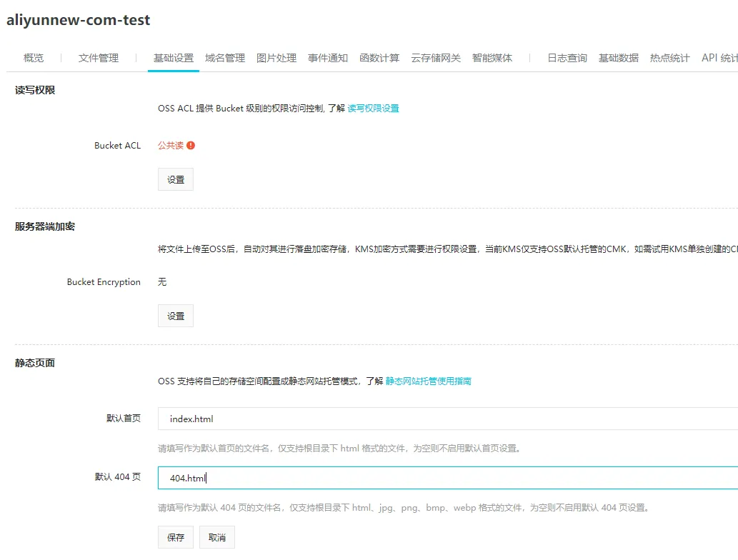Click the red warning icon beside 公共读

tap(191, 146)
